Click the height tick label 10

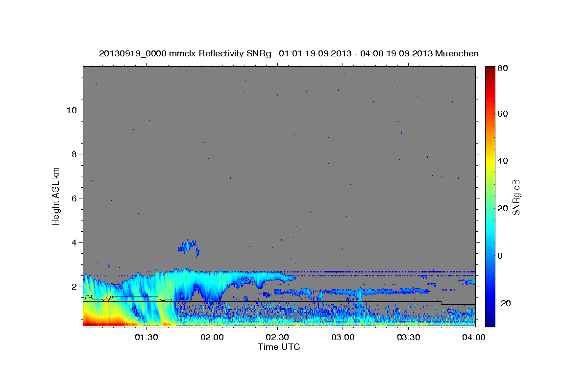(72, 110)
